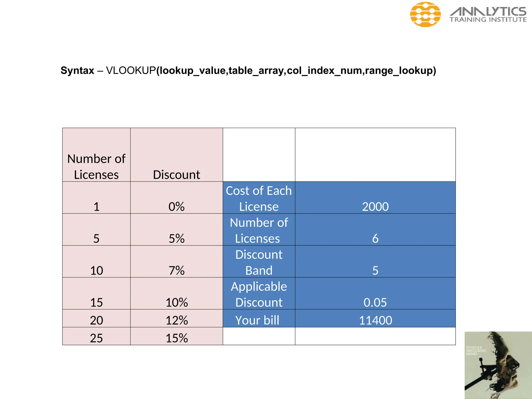Click the 'Number of Licenses' header cell
Viewport: 532px width, 399px height.
point(96,155)
